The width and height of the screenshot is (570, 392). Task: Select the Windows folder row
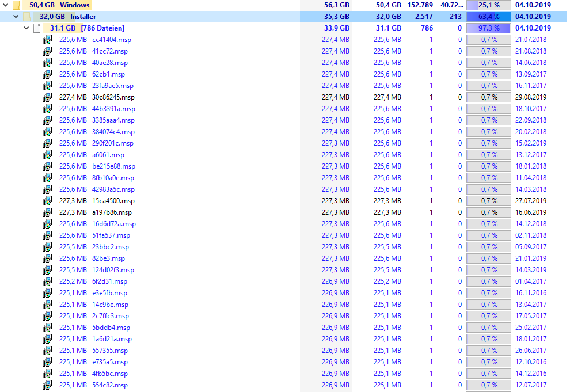coord(283,5)
